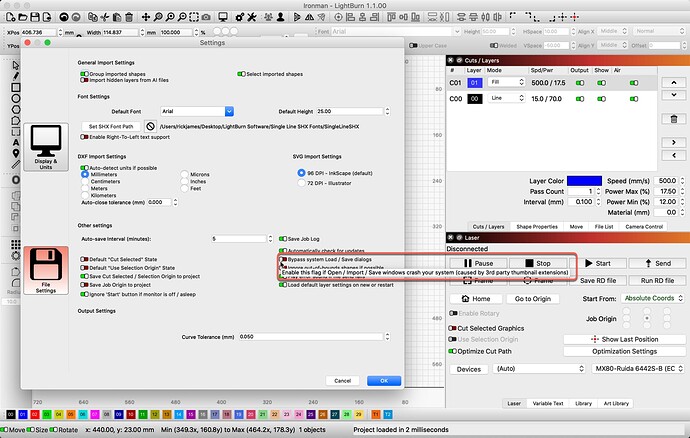This screenshot has width=690, height=438.
Task: Open Device Settings wrench icon
Action: click(252, 17)
